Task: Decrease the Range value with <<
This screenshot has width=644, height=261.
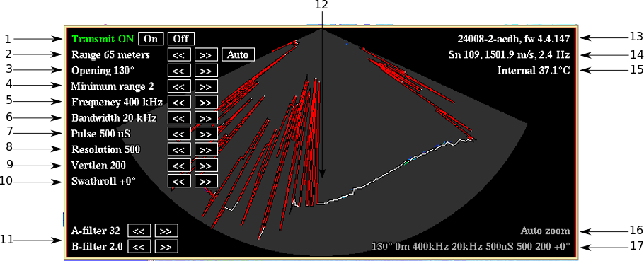Action: pyautogui.click(x=179, y=54)
